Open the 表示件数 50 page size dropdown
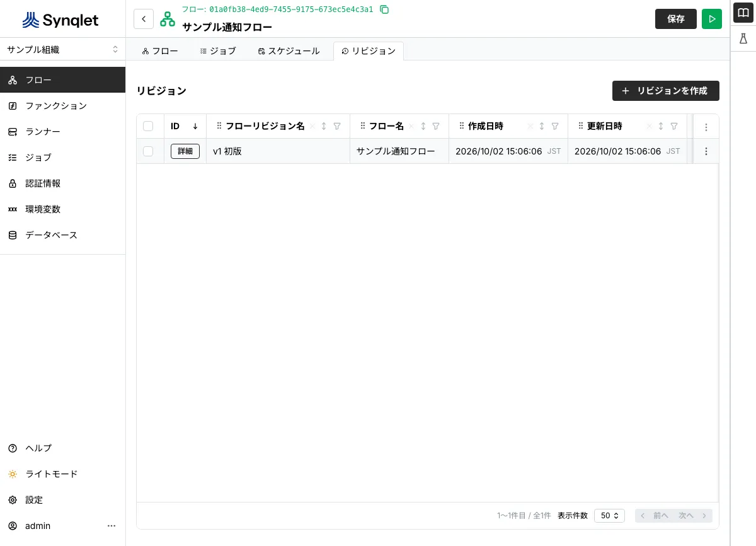Screen dimensions: 756x546 (609, 516)
